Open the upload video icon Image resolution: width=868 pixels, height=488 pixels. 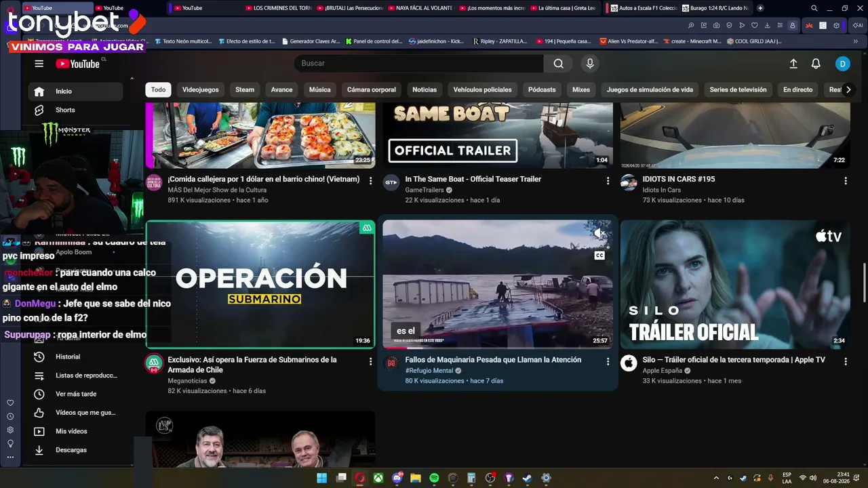pyautogui.click(x=793, y=64)
